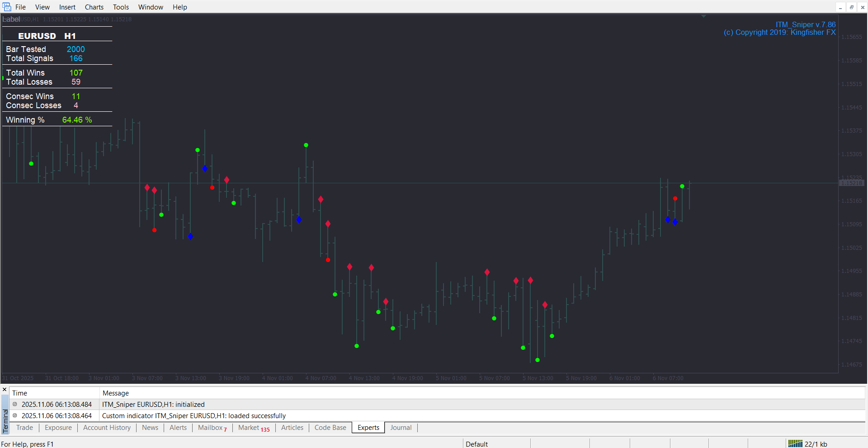Restore down the chart window
The image size is (868, 448).
click(x=851, y=7)
